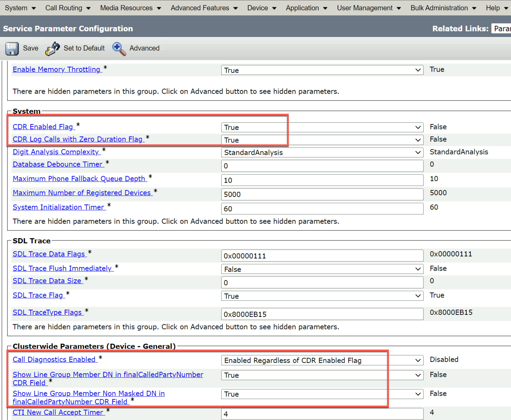Click CDR Log Calls with Zero Duration link

(78, 139)
